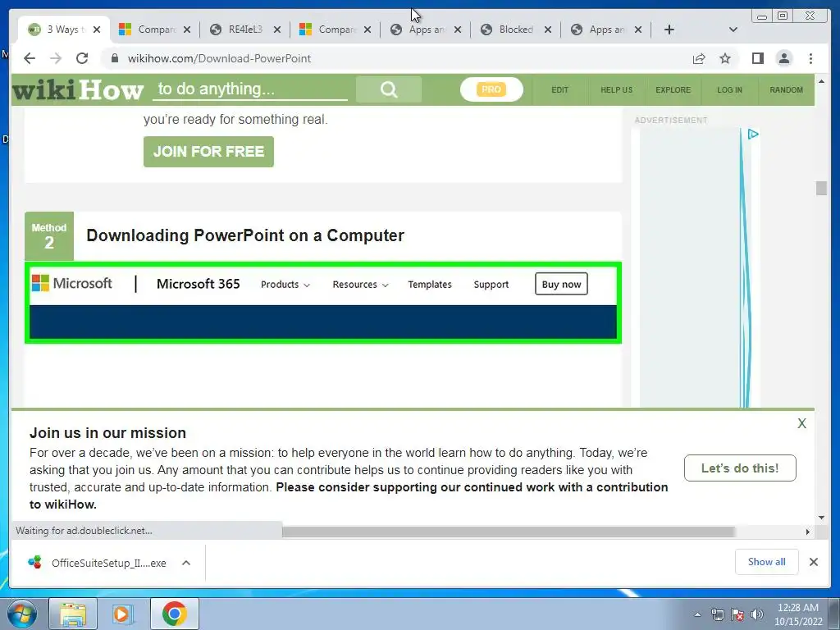The height and width of the screenshot is (630, 840).
Task: Click the PRO badge button
Action: tap(491, 89)
